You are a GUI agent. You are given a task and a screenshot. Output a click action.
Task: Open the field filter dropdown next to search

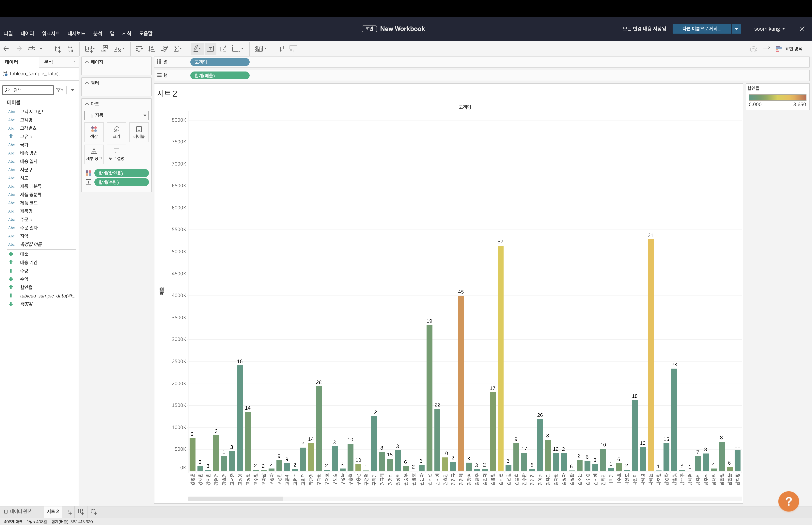click(60, 90)
